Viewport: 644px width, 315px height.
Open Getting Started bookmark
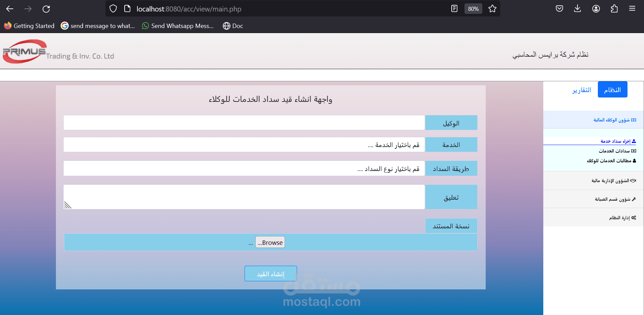tap(29, 26)
